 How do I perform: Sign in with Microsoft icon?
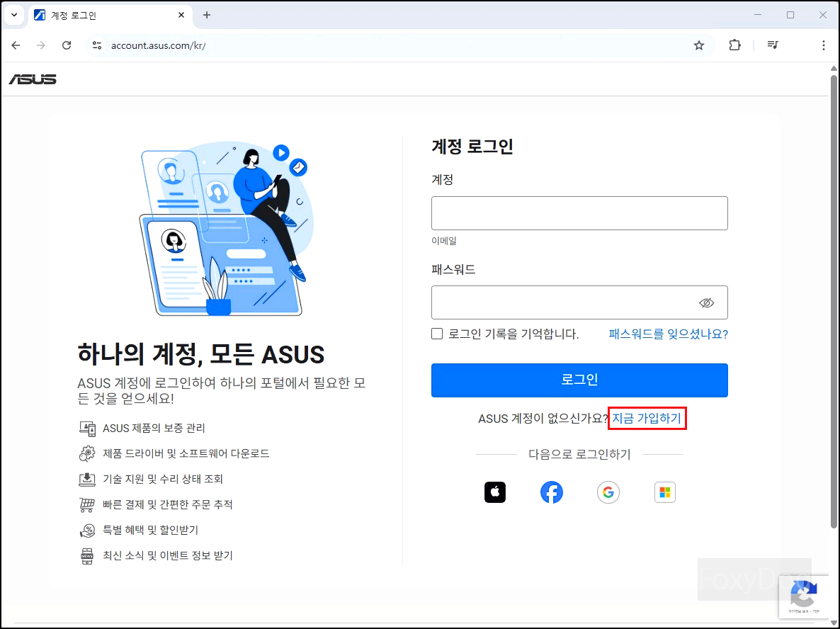pos(665,492)
